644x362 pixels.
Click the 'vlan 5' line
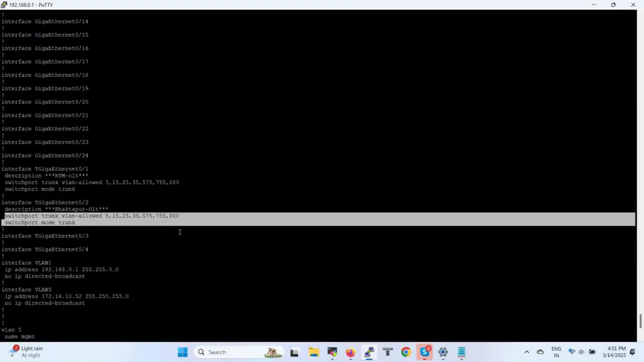point(11,330)
